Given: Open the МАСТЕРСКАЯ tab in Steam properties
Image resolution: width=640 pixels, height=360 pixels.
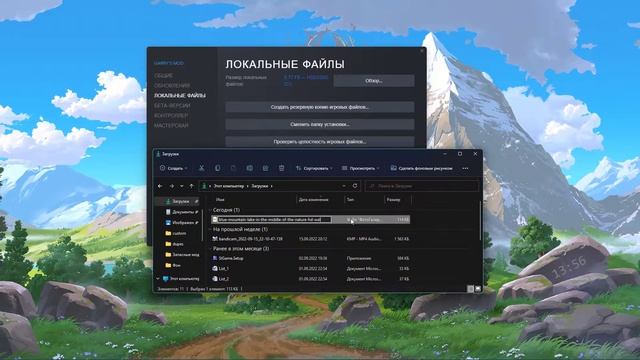Looking at the screenshot, I should 171,126.
